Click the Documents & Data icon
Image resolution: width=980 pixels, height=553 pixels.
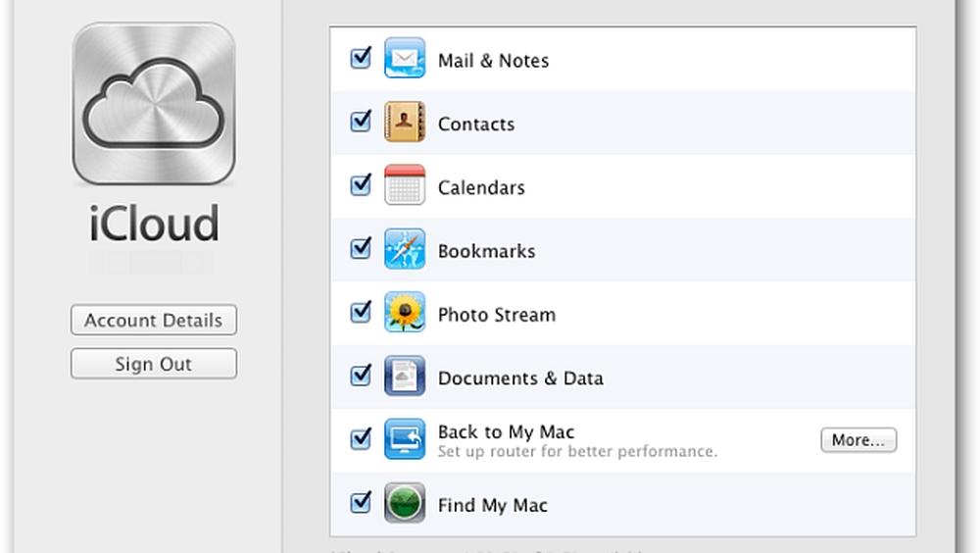(404, 377)
